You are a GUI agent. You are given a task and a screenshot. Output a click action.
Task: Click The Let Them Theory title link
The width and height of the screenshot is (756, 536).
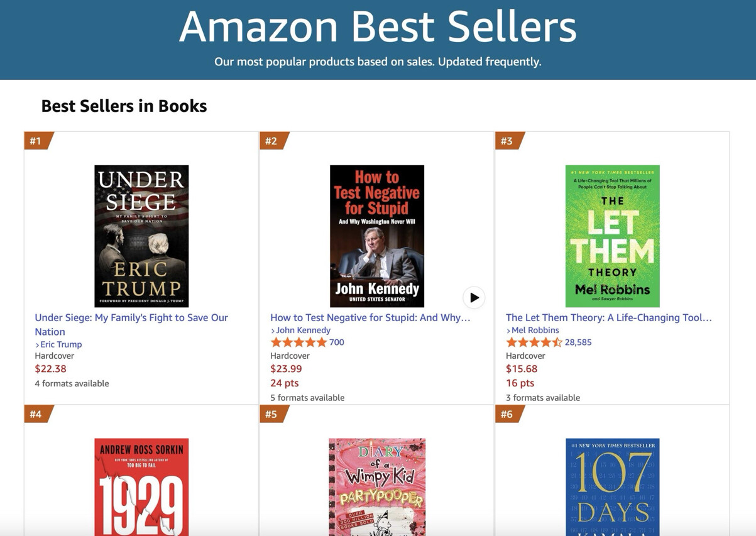(x=608, y=317)
